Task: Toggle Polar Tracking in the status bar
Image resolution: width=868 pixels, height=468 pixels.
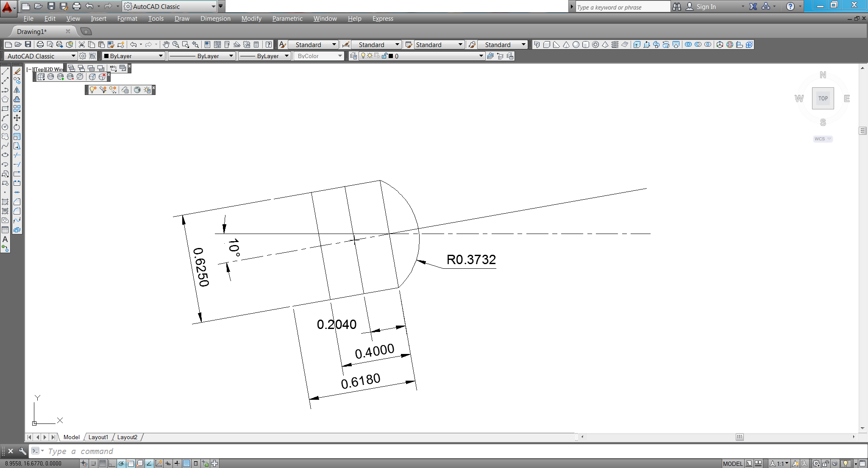Action: tap(121, 463)
